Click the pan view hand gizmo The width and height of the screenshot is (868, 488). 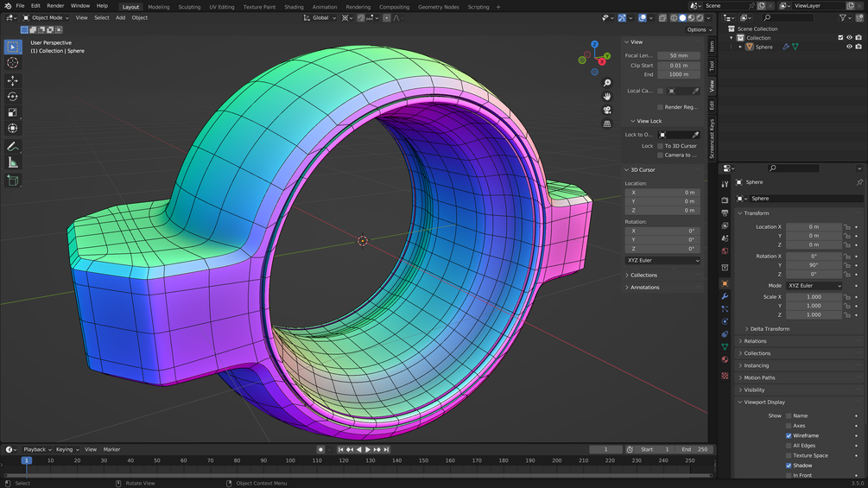607,96
